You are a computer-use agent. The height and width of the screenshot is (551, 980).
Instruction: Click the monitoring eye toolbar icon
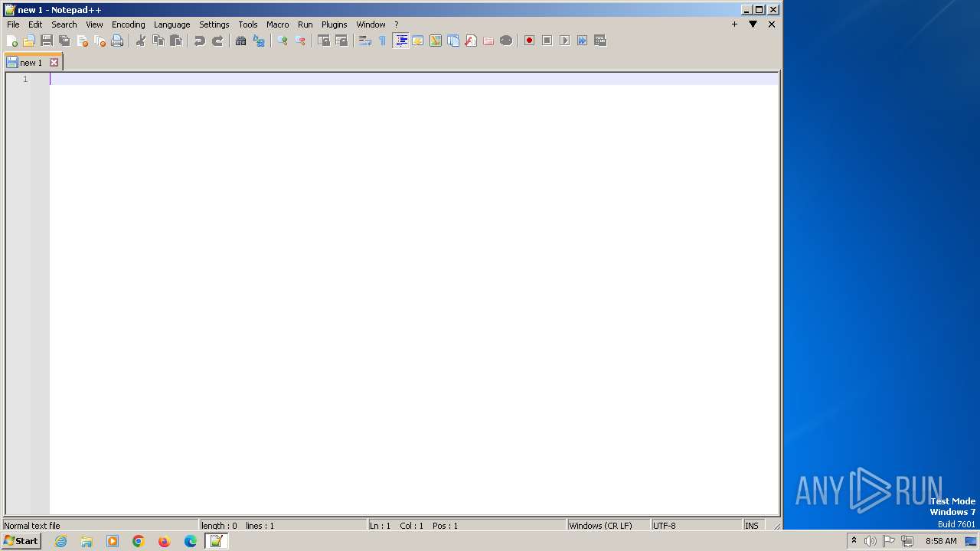point(506,41)
